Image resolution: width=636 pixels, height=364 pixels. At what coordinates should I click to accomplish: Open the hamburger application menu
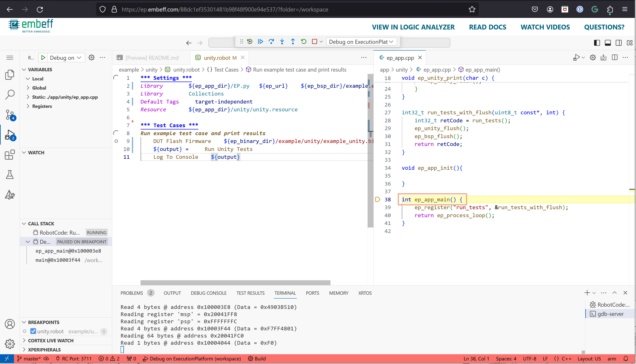pyautogui.click(x=10, y=58)
